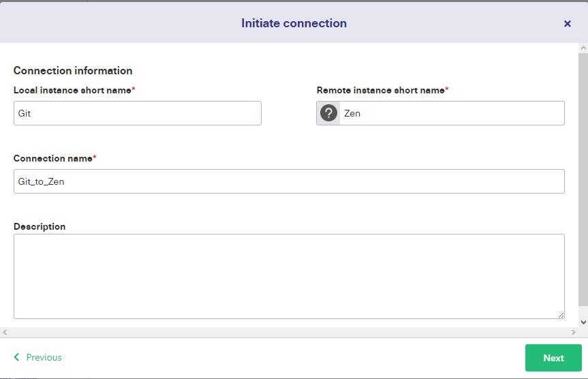This screenshot has width=588, height=379.
Task: Click the Connection name field Git_to_Zen
Action: point(289,181)
